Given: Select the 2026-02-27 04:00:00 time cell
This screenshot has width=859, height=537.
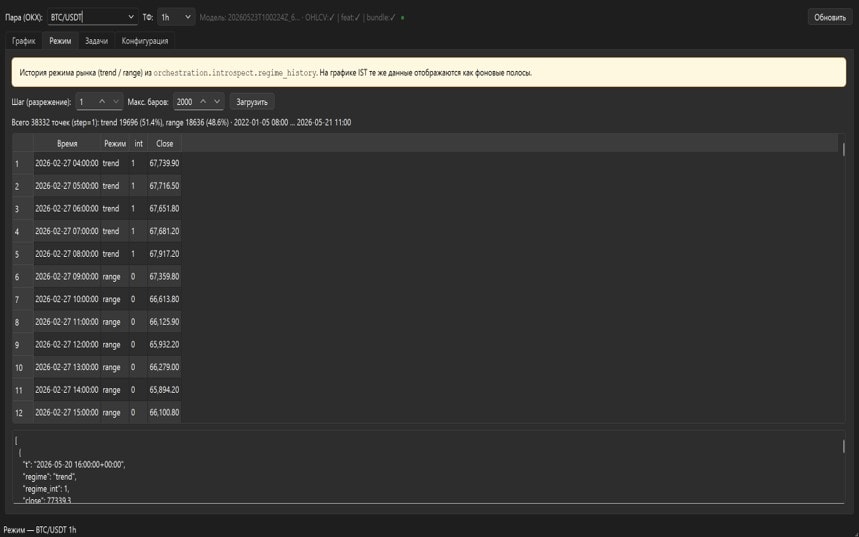Looking at the screenshot, I should pos(67,163).
